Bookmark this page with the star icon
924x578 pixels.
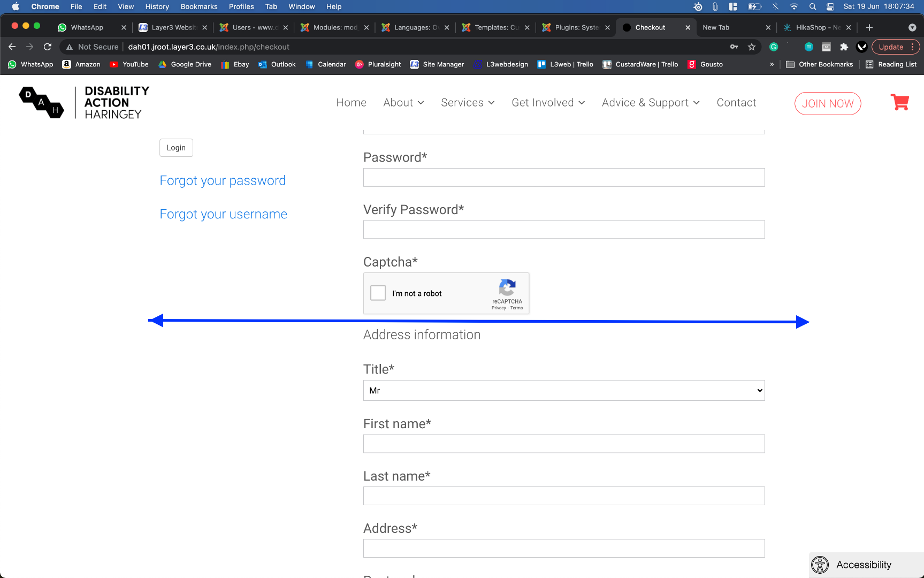pyautogui.click(x=752, y=47)
